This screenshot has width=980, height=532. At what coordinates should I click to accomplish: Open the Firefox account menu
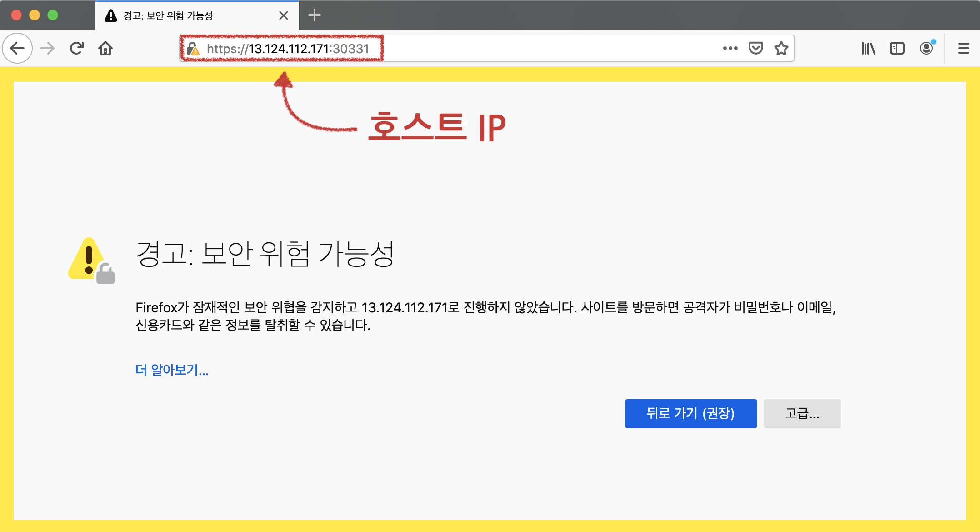point(926,48)
